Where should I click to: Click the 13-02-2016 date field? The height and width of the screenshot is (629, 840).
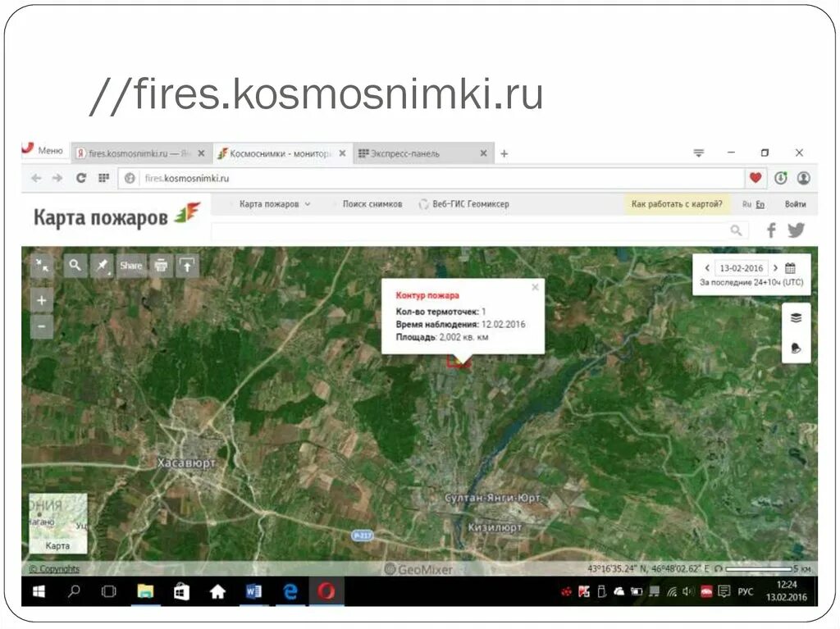(742, 268)
